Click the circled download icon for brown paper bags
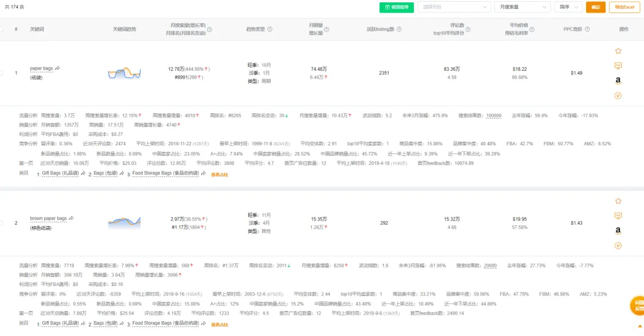The image size is (644, 336). [618, 245]
